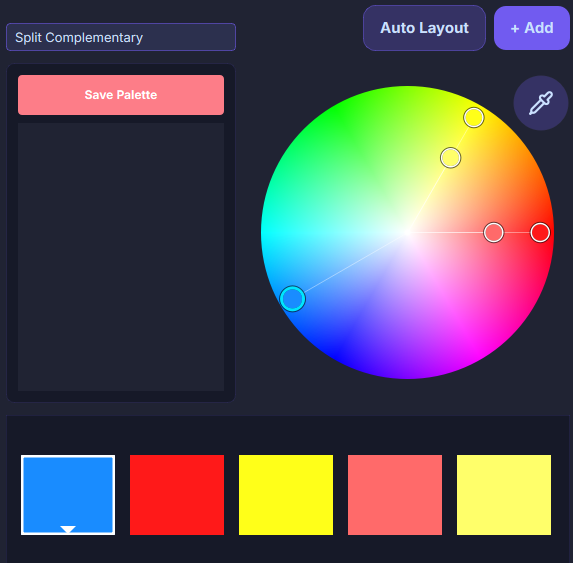
Task: Click the + Add button
Action: tap(532, 28)
